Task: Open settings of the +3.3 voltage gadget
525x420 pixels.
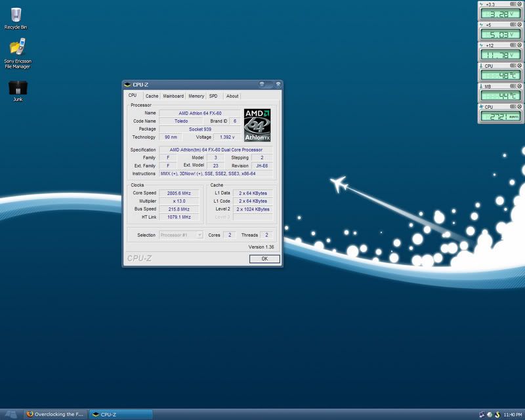Action: [x=513, y=4]
